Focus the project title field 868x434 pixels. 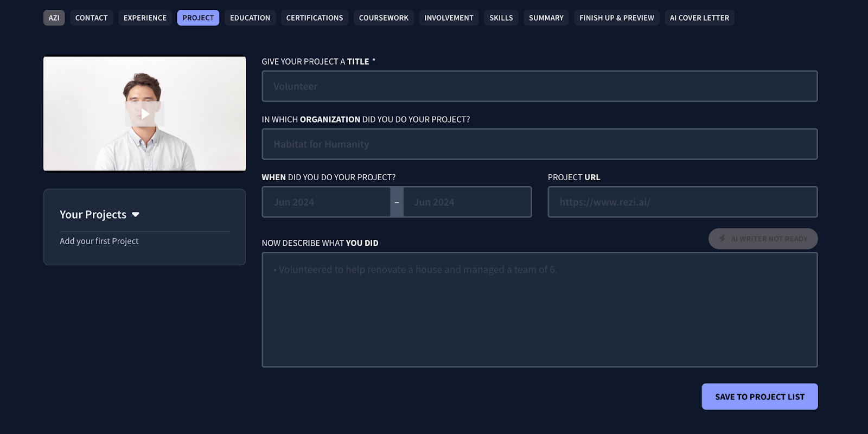pyautogui.click(x=540, y=86)
